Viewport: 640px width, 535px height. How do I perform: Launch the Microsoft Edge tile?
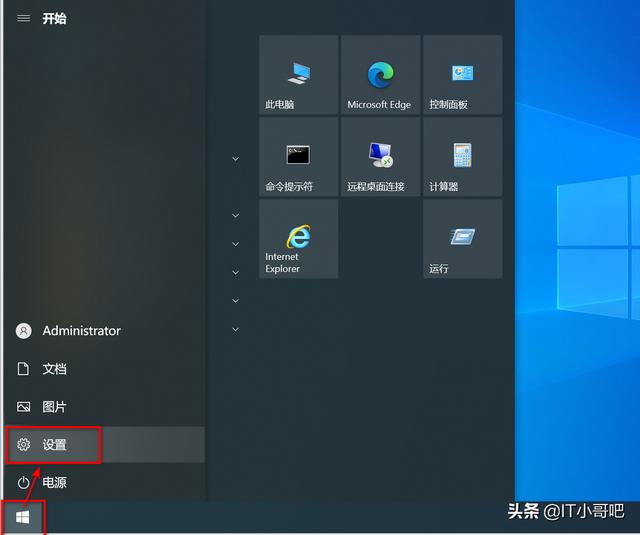pos(380,75)
